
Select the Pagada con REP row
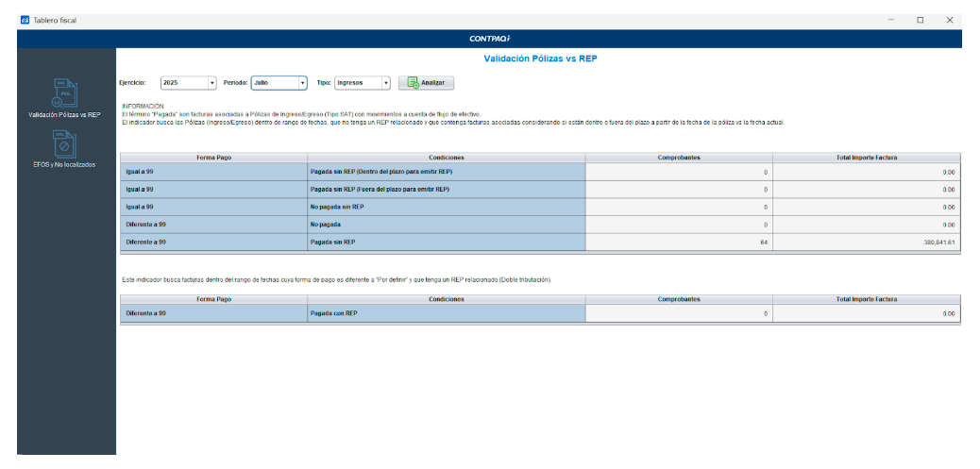click(446, 313)
